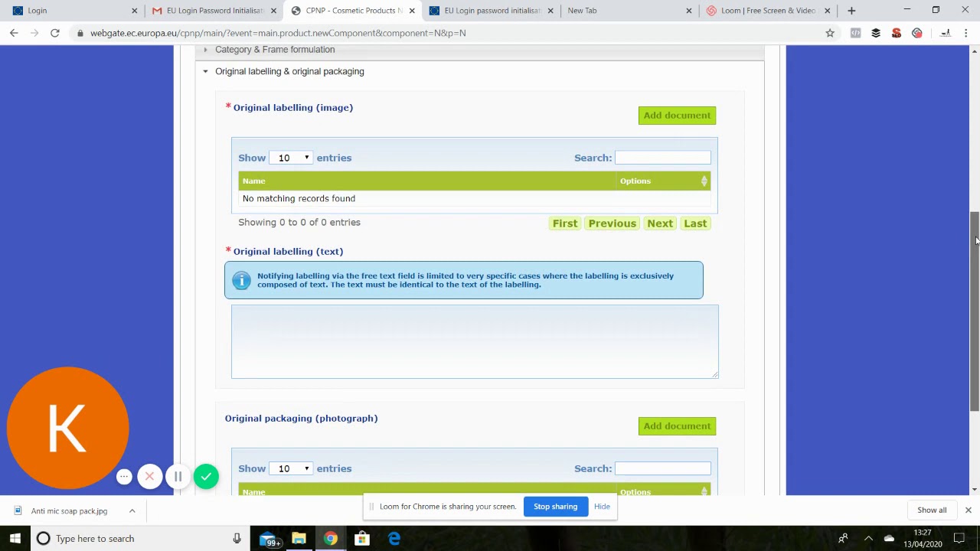Click the Original labelling text area
Screen dimensions: 980x551
point(475,341)
